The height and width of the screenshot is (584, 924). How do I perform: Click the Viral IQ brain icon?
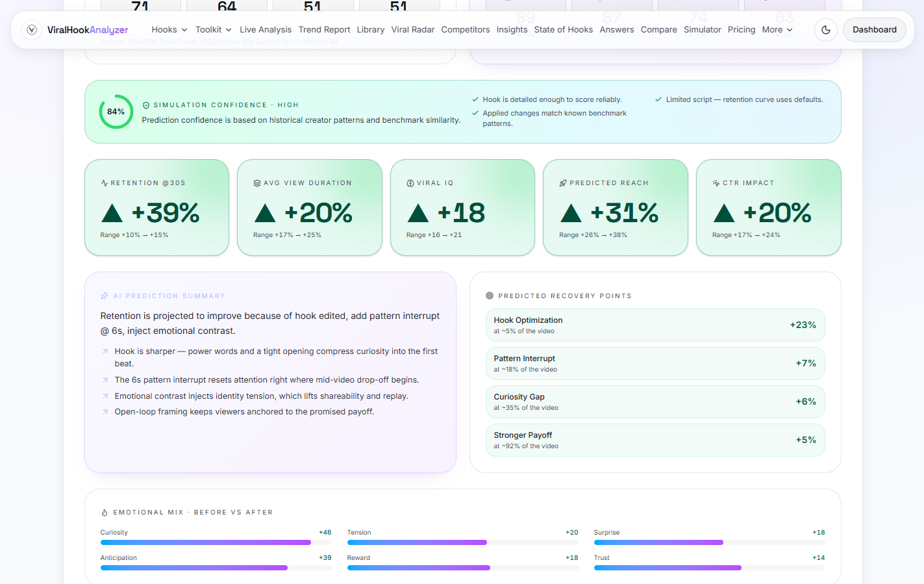click(x=410, y=183)
